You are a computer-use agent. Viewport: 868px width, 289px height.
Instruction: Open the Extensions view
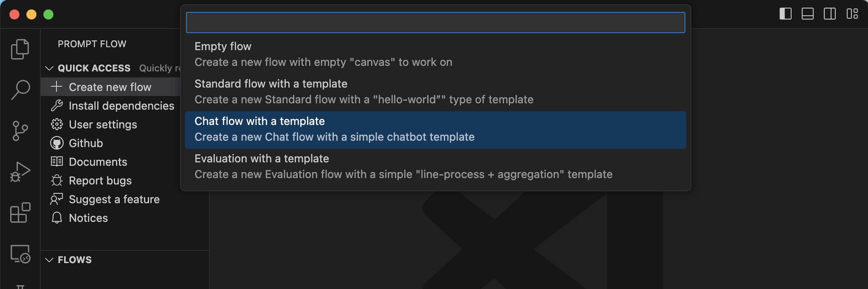point(20,212)
